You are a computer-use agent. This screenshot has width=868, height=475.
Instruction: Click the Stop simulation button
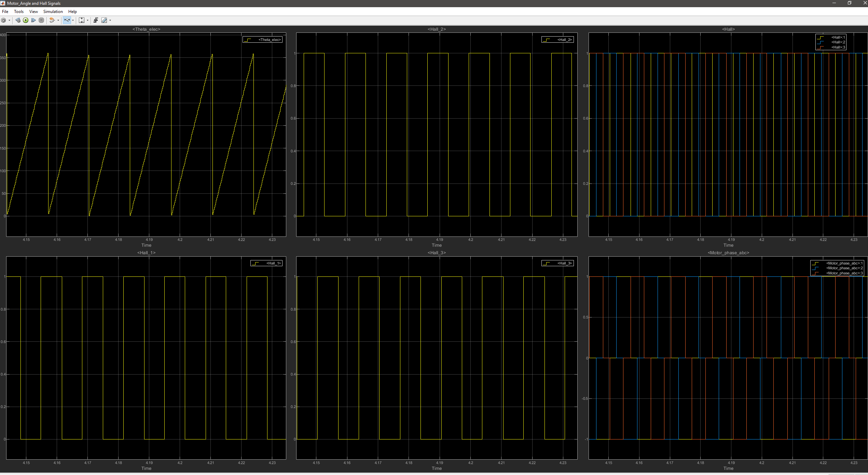tap(41, 21)
